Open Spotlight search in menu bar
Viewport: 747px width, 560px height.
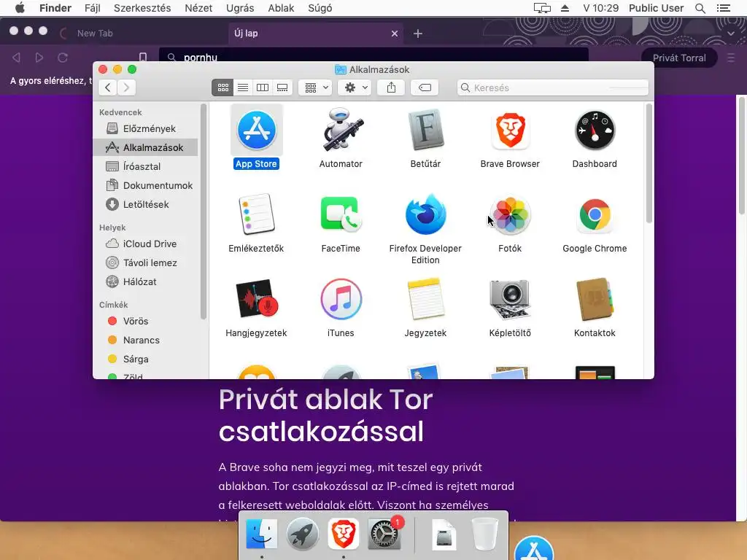point(700,8)
